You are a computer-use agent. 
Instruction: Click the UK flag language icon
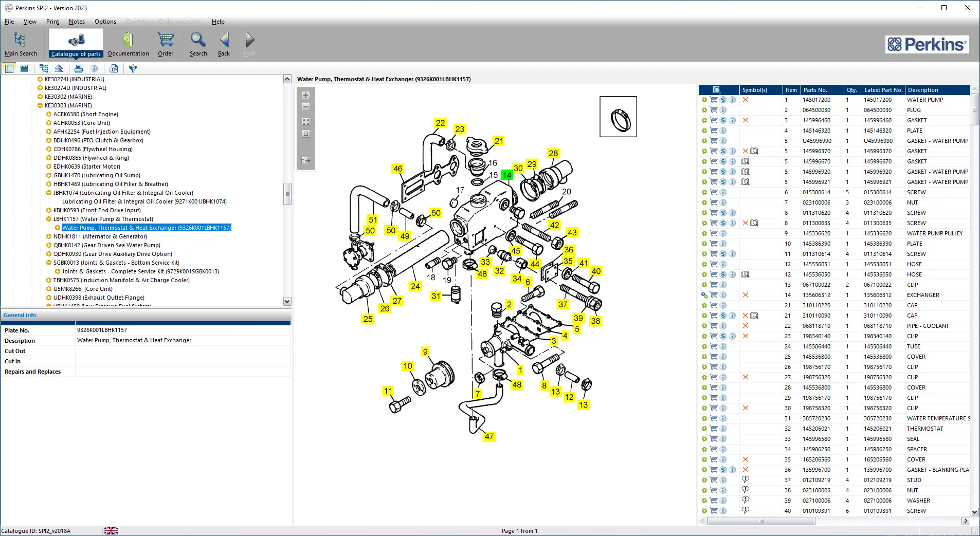[111, 531]
